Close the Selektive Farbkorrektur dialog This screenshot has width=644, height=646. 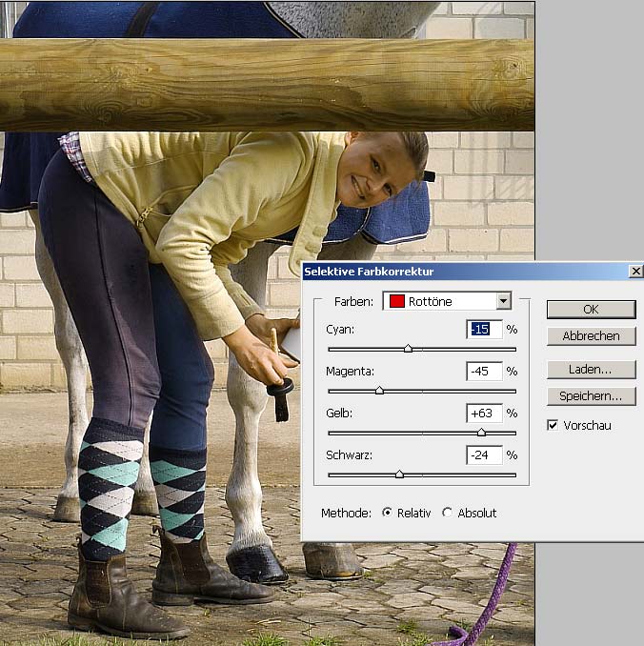[x=636, y=272]
